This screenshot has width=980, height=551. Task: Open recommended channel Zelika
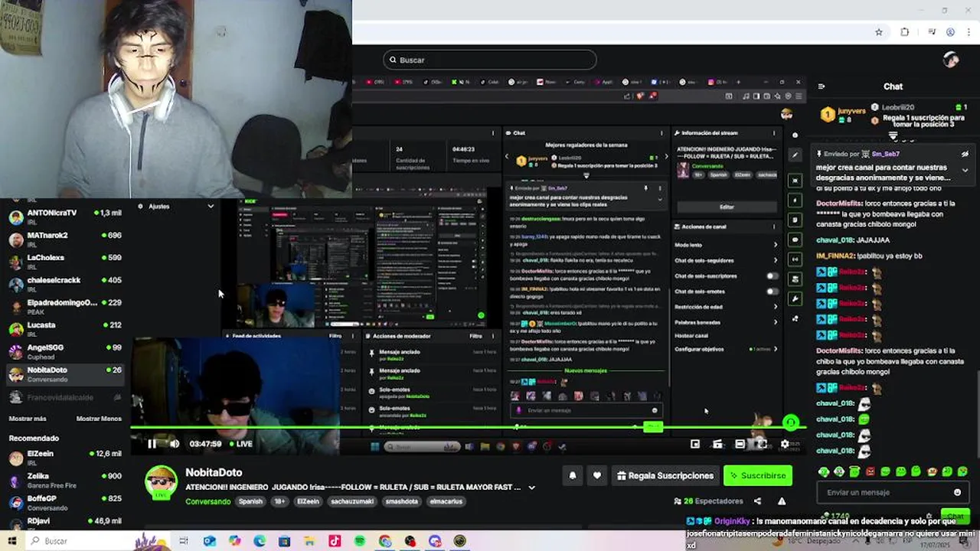click(x=65, y=480)
